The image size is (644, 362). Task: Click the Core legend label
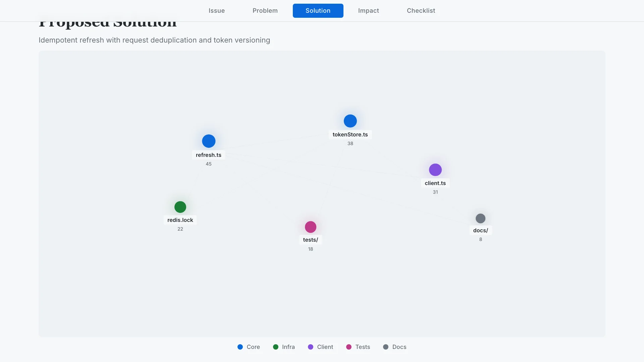[x=253, y=347]
